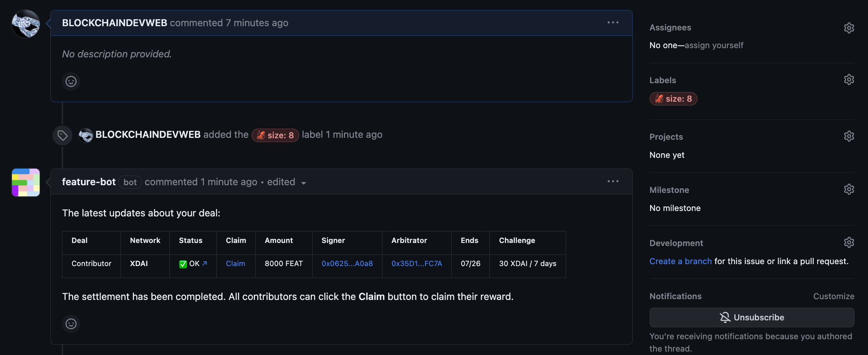Image resolution: width=868 pixels, height=355 pixels.
Task: Open the OK status external link
Action: pos(204,263)
